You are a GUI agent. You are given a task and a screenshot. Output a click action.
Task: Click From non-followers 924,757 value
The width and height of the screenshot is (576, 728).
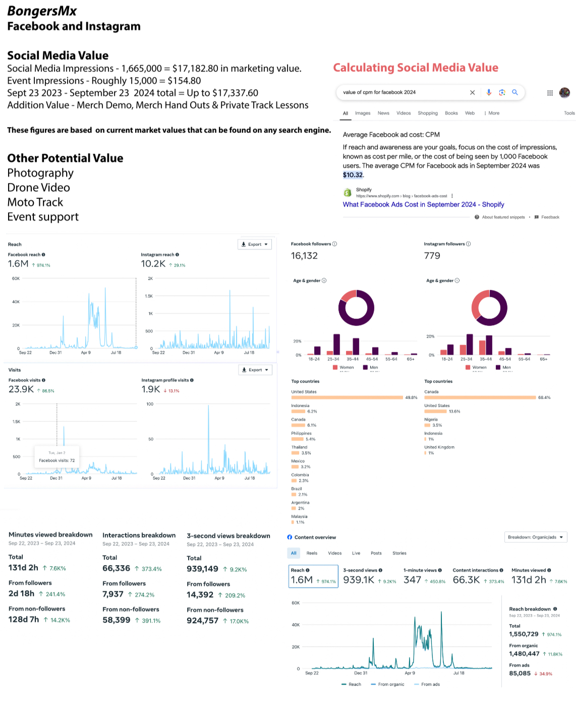pos(203,621)
